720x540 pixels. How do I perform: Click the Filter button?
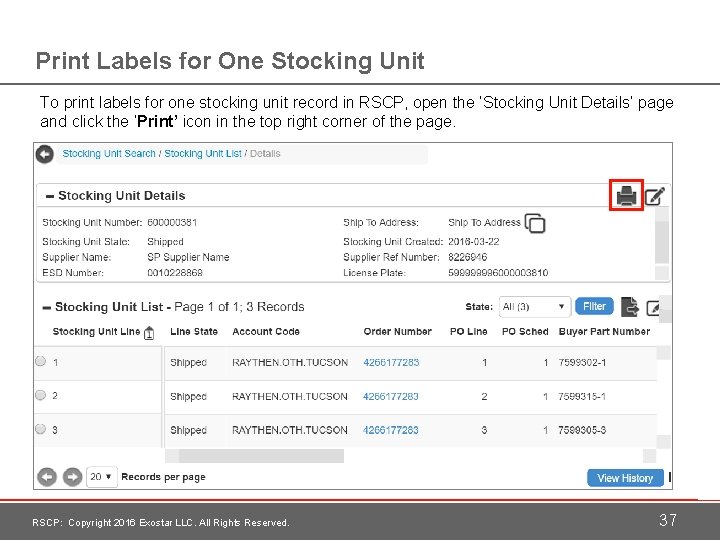[594, 306]
